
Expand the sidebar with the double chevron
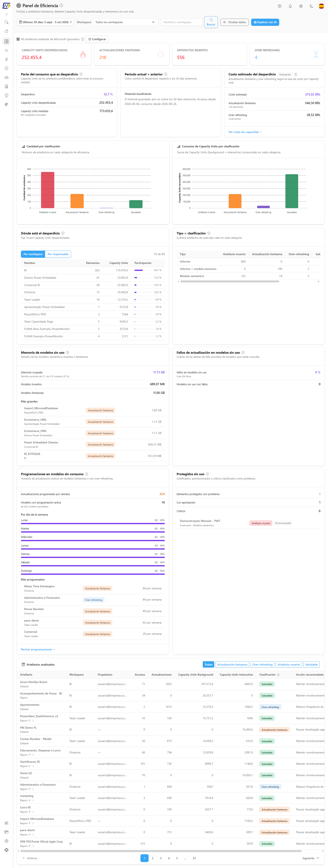pos(6,15)
